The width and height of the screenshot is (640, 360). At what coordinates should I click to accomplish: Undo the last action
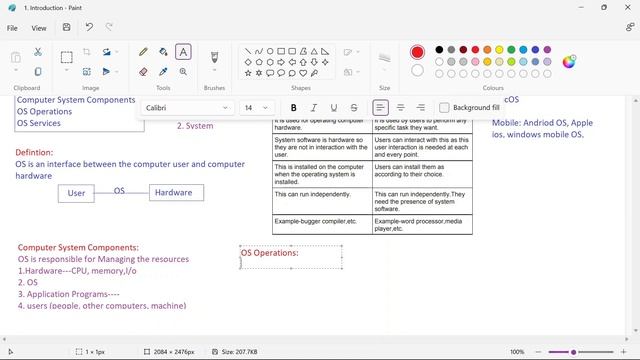[x=89, y=27]
